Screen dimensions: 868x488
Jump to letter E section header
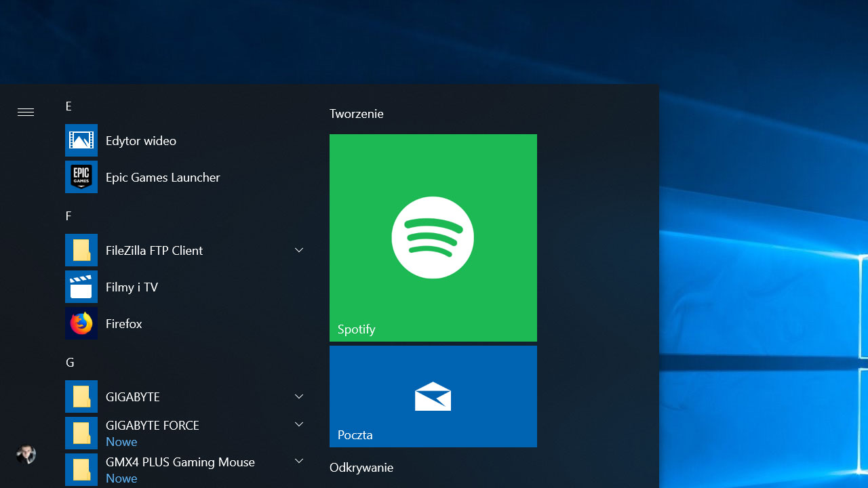pos(68,106)
